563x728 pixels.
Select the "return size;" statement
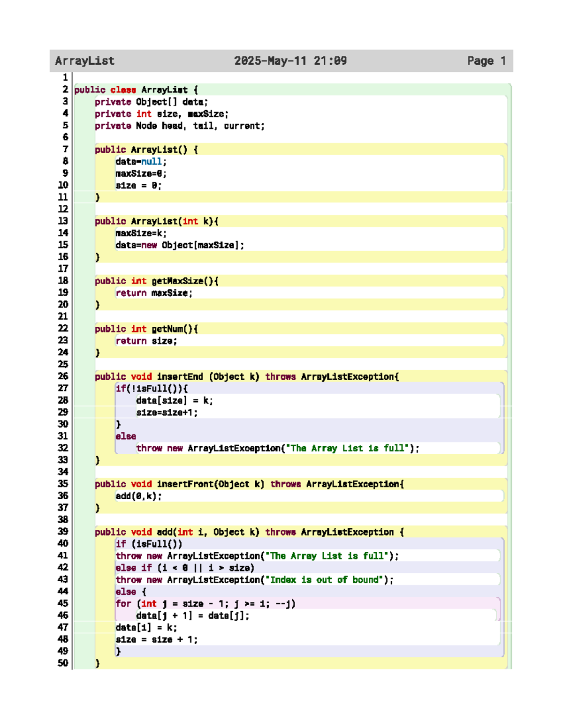[146, 341]
